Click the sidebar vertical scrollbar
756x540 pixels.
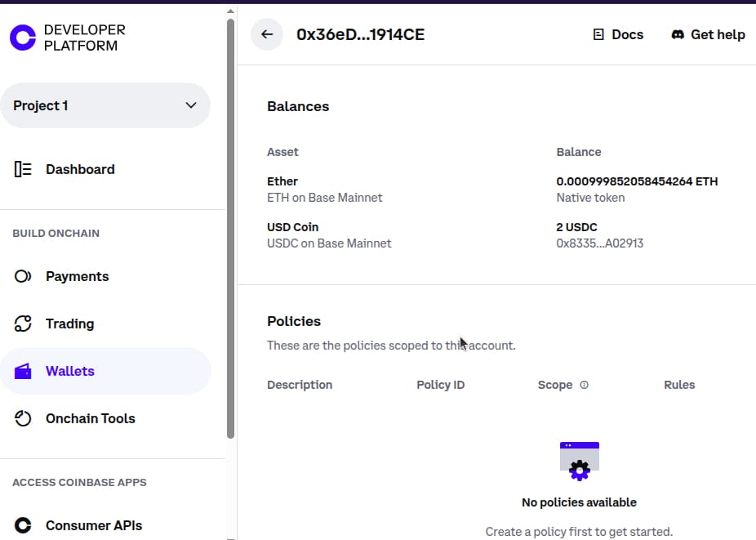coord(230,229)
